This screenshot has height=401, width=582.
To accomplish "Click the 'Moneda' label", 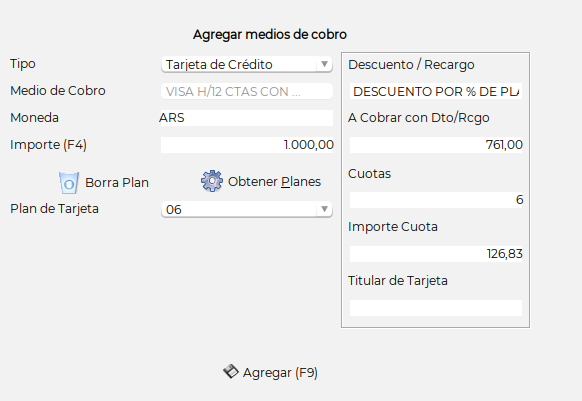I will coord(35,118).
